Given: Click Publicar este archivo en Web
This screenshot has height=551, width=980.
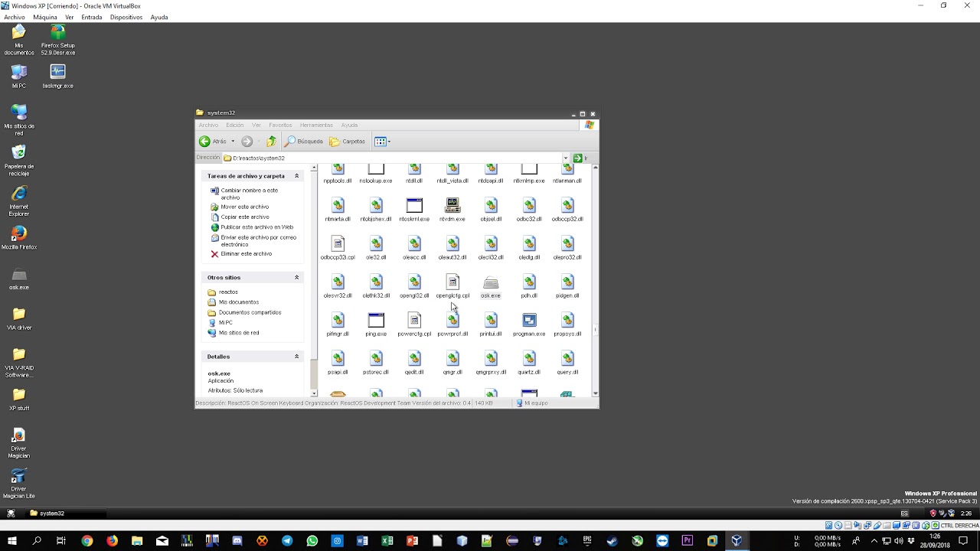Looking at the screenshot, I should 252,227.
